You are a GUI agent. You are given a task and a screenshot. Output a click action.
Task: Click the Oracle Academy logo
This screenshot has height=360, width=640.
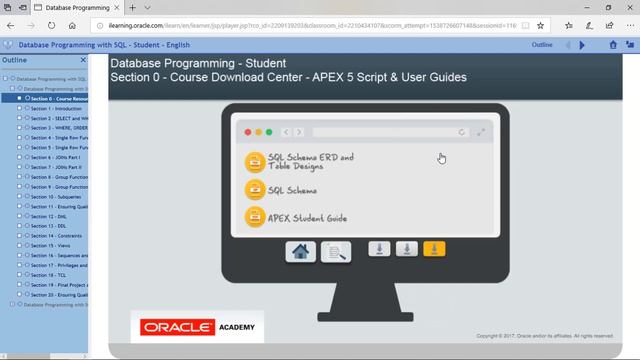pyautogui.click(x=197, y=327)
